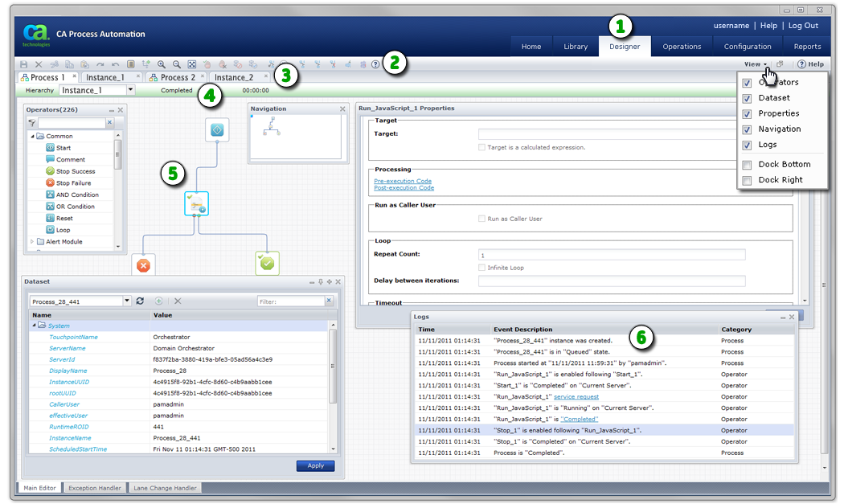Select the Stop Success operator
Screen dimensions: 844x504
(x=72, y=171)
